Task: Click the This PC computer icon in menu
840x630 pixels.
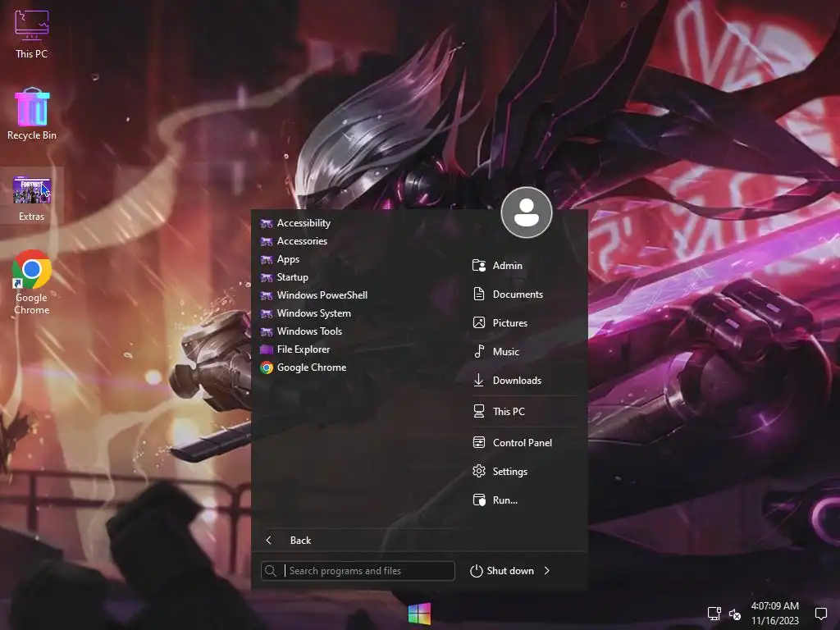Action: tap(479, 412)
